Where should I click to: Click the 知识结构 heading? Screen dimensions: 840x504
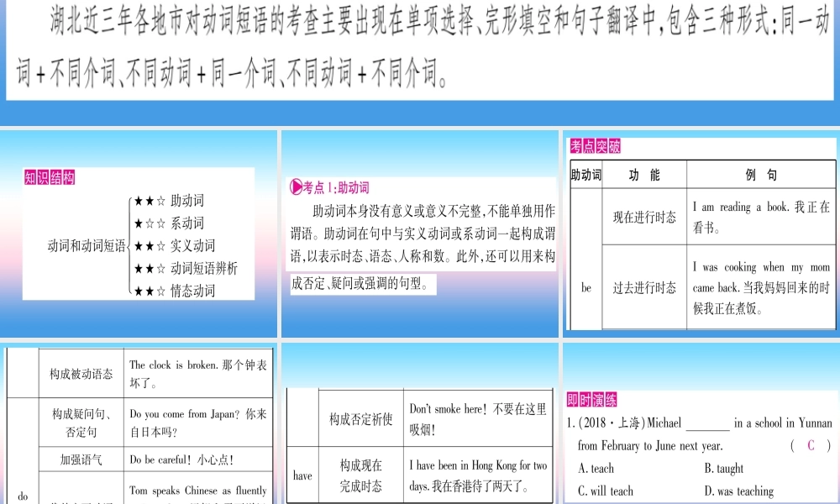pos(50,177)
